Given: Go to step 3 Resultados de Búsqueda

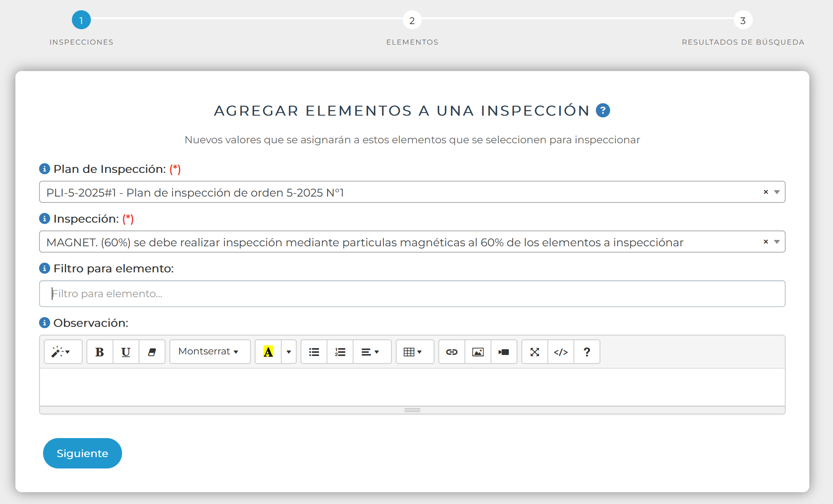Looking at the screenshot, I should pos(743,20).
